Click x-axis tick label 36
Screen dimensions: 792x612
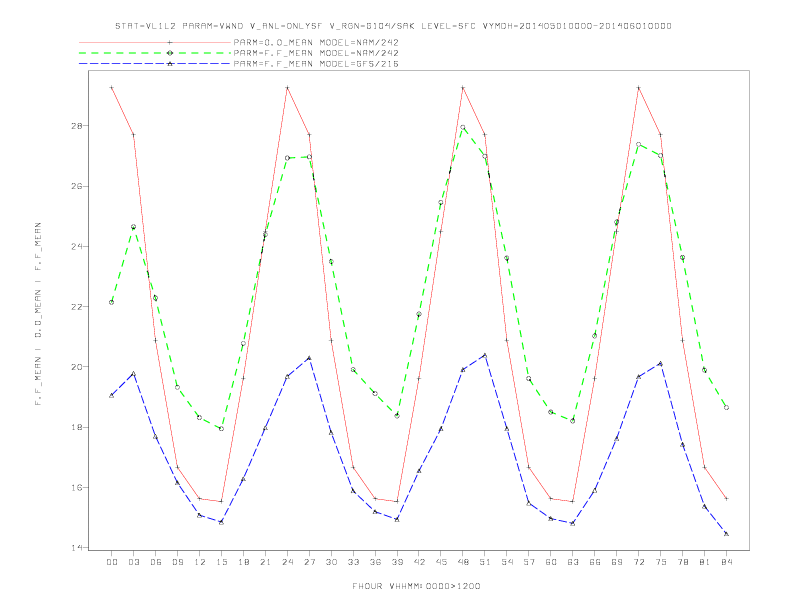375,562
